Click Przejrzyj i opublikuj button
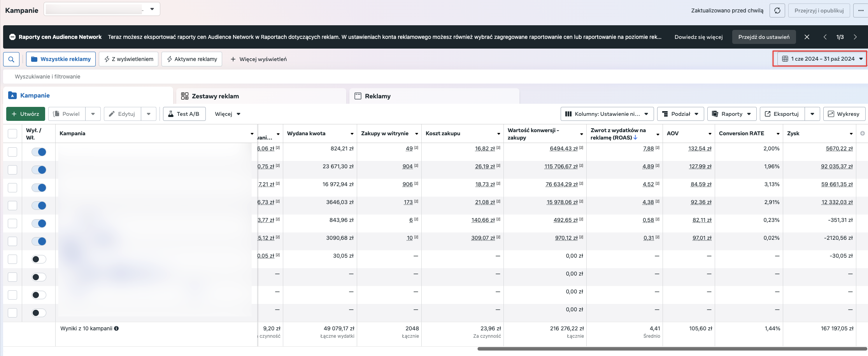Image resolution: width=868 pixels, height=356 pixels. 819,10
